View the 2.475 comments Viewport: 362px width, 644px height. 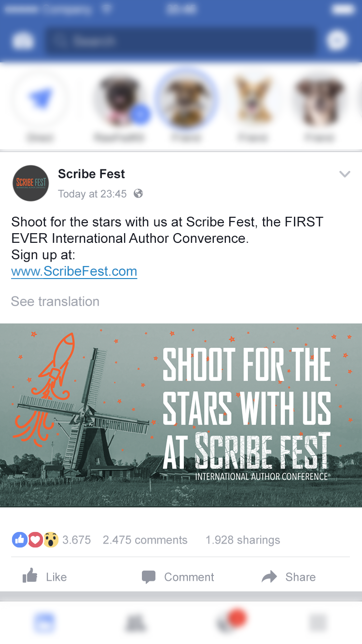(145, 540)
